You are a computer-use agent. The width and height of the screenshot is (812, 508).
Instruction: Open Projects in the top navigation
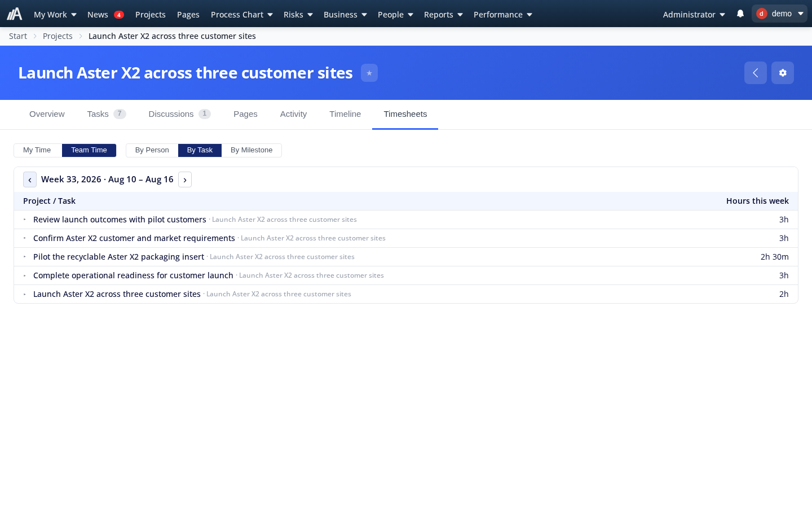coord(151,15)
